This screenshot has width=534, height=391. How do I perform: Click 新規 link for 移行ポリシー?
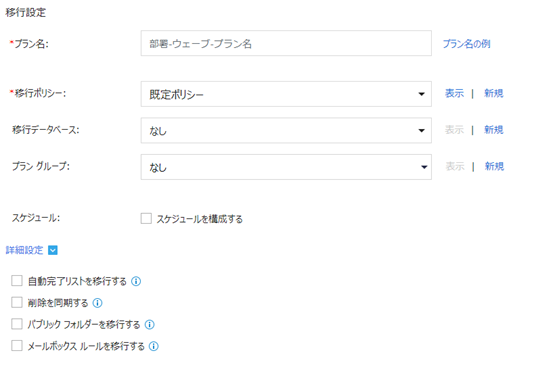click(493, 93)
